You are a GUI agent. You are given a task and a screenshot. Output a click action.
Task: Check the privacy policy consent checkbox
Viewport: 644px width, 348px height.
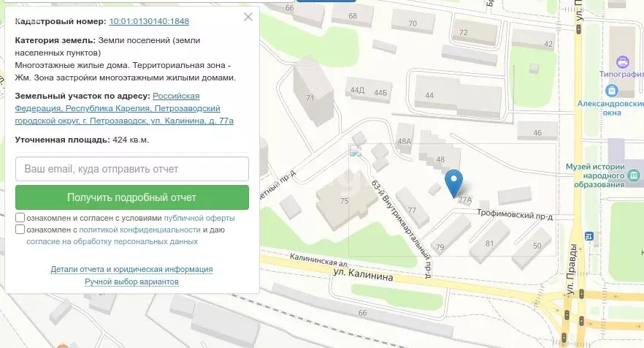pos(20,229)
